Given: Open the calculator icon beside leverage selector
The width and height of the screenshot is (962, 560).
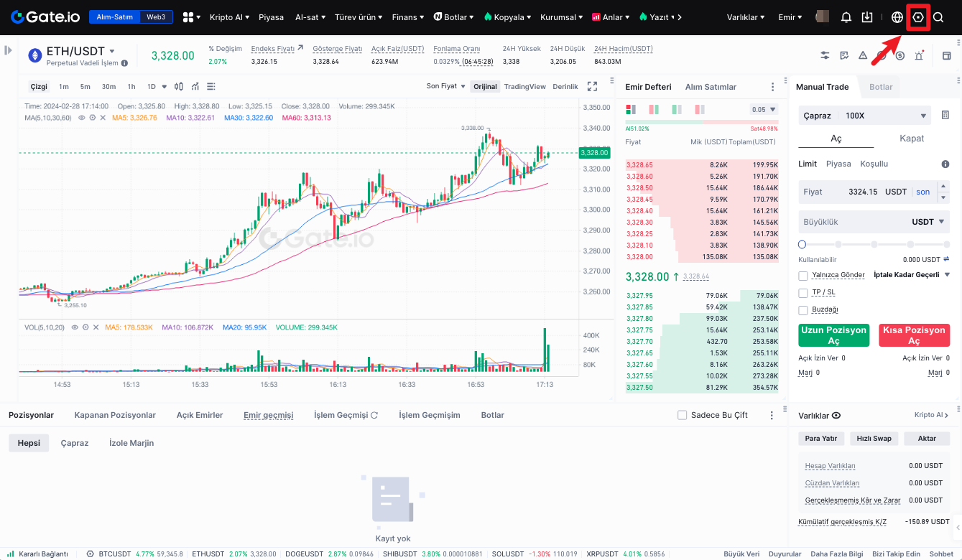Looking at the screenshot, I should (945, 116).
